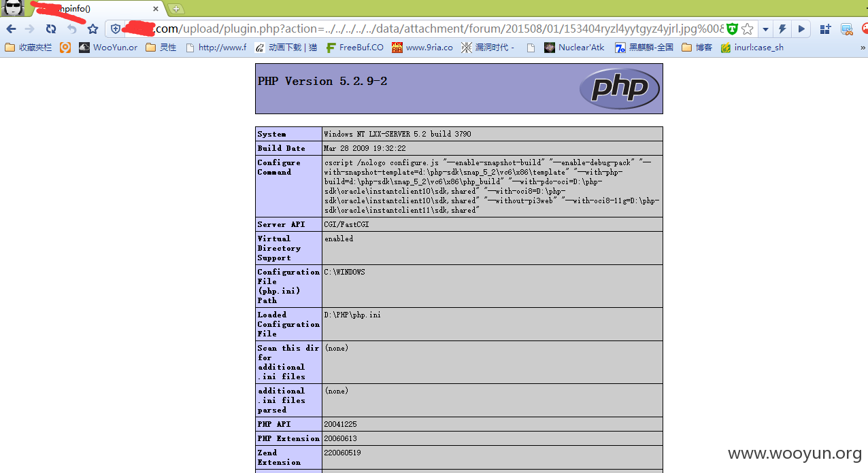Click the play arrow go button
Screen dimensions: 868x473
click(x=801, y=29)
